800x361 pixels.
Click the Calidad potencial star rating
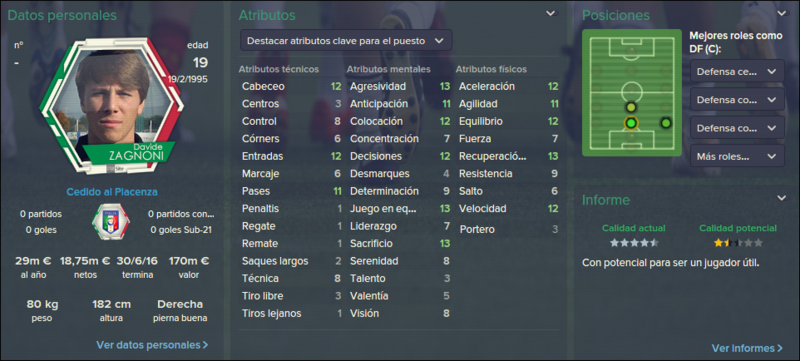[x=738, y=243]
